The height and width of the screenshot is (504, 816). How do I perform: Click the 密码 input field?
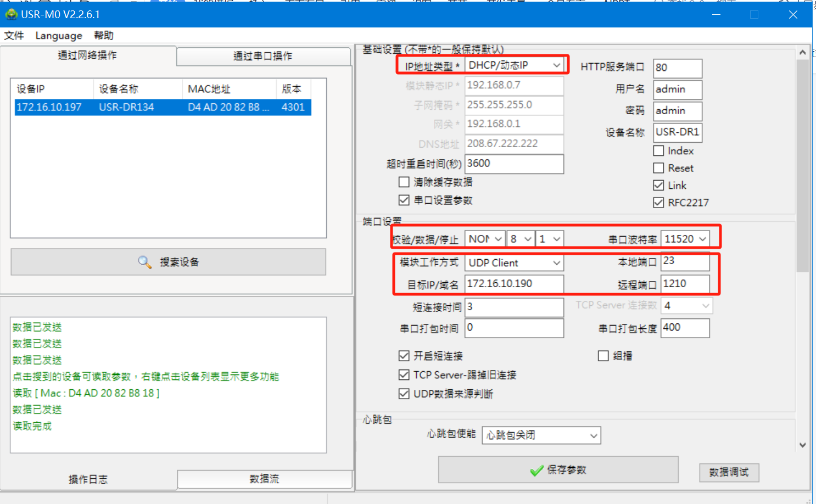[678, 111]
